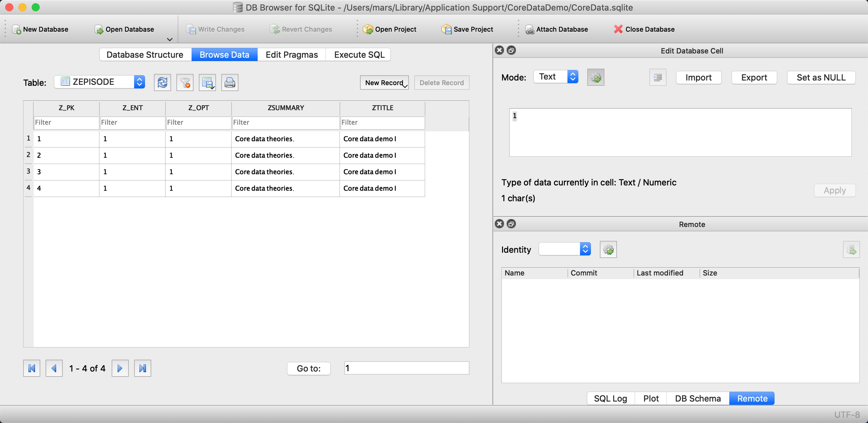868x423 pixels.
Task: Sort by the Z_ENT column header
Action: [x=132, y=108]
